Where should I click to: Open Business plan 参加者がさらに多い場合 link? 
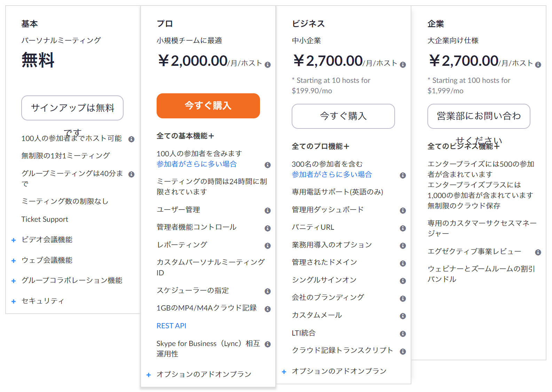click(x=332, y=174)
